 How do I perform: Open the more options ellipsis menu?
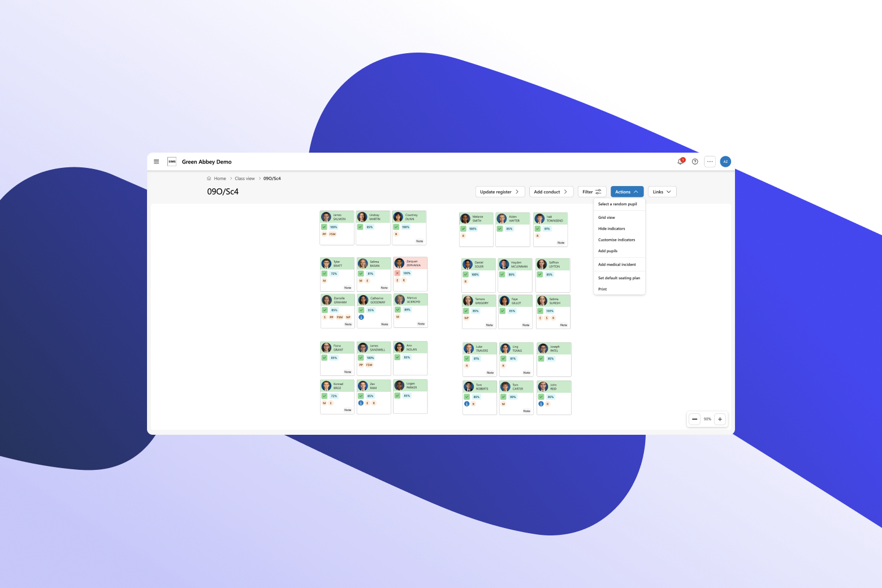(710, 162)
